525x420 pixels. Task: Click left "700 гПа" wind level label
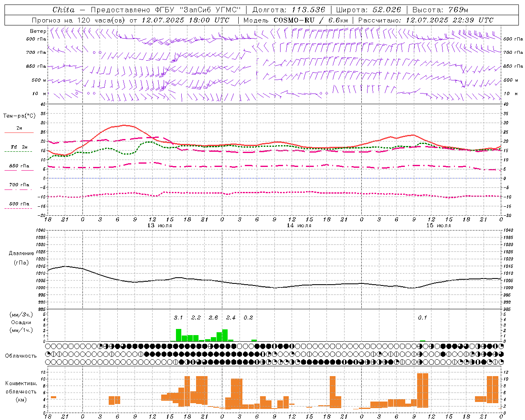[x=36, y=52]
